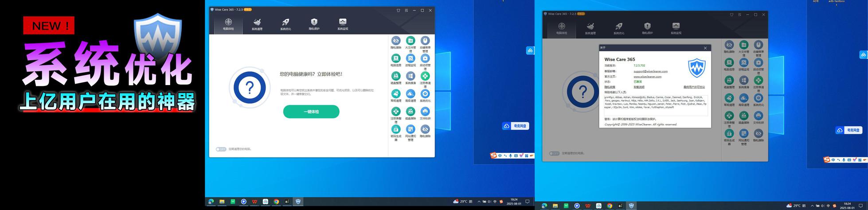This screenshot has height=210, width=868.
Task: Click Wise Care shield logo in About dialog
Action: 696,69
